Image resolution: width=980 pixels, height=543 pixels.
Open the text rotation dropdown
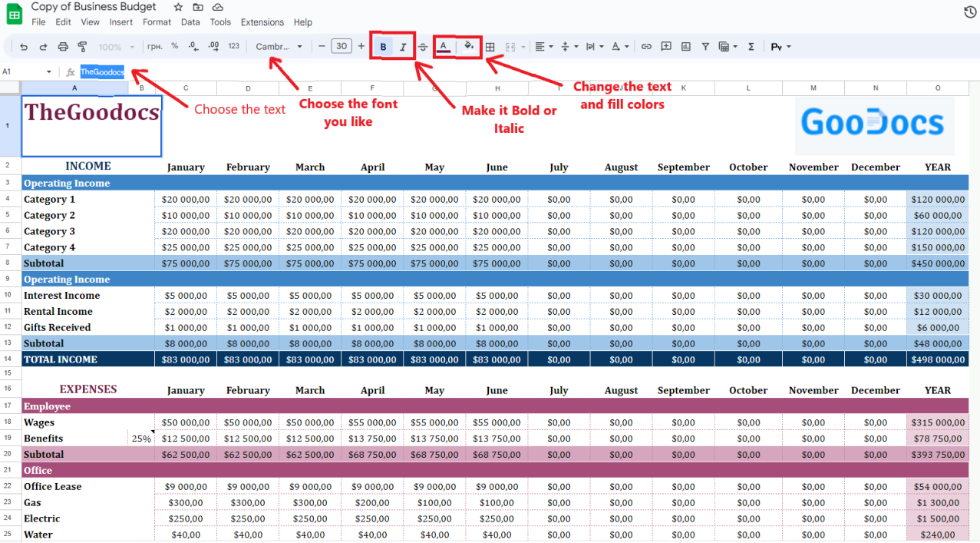pos(620,47)
